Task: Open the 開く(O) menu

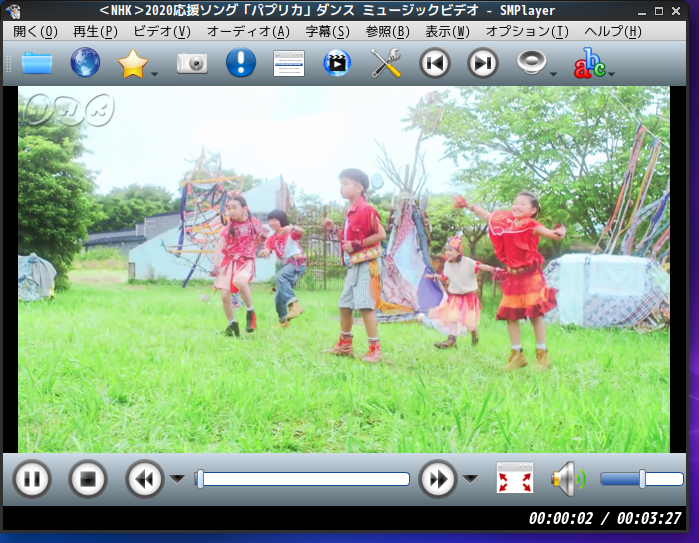Action: coord(36,31)
